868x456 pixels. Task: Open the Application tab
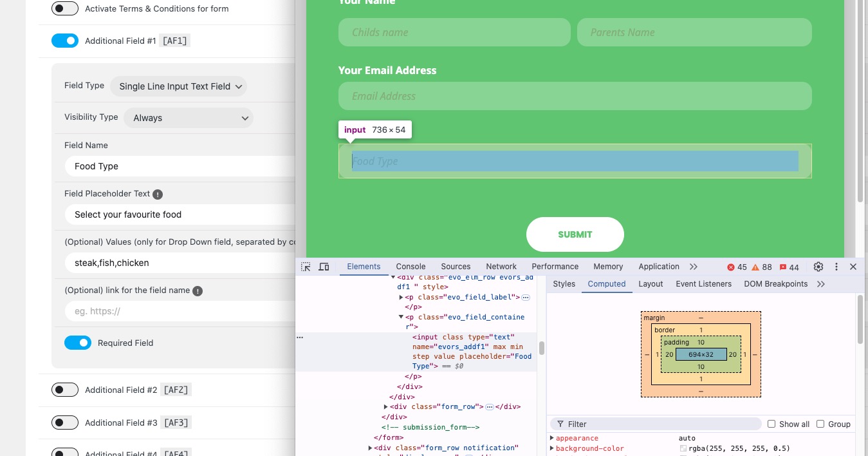[x=659, y=267]
